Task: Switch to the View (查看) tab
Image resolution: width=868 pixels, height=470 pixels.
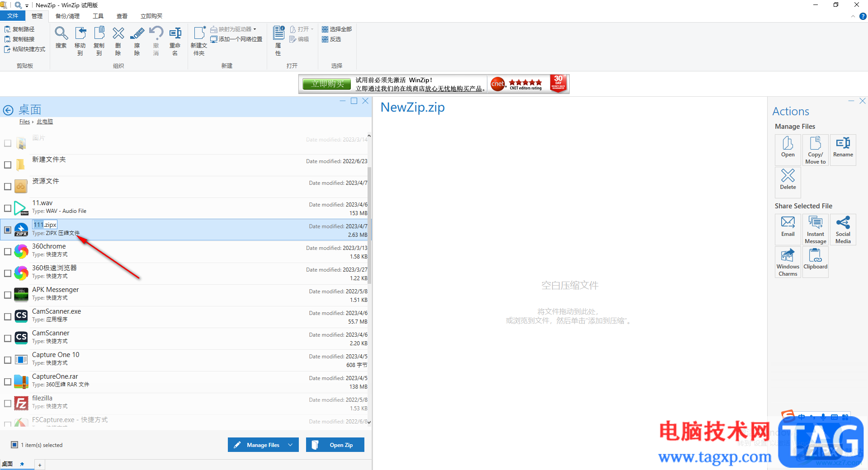Action: click(x=122, y=16)
